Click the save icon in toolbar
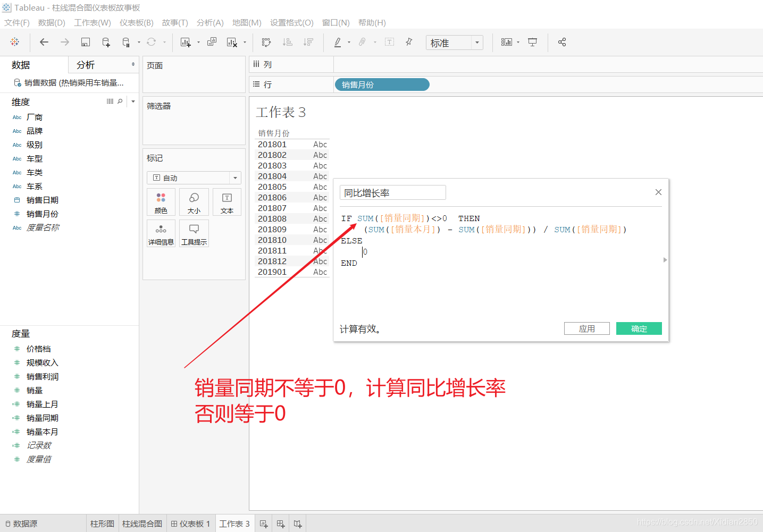This screenshot has width=763, height=532. (x=85, y=42)
